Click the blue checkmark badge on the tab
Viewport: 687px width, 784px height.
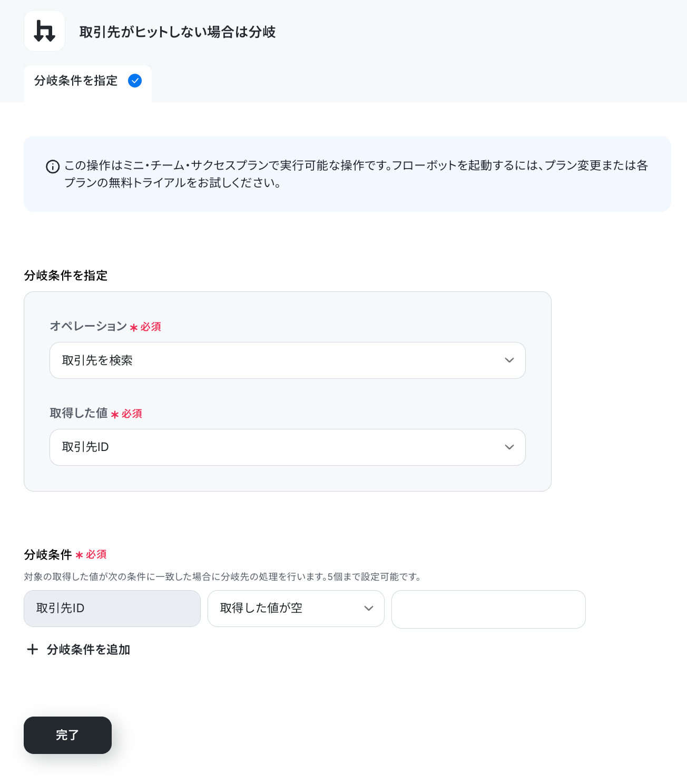[135, 81]
